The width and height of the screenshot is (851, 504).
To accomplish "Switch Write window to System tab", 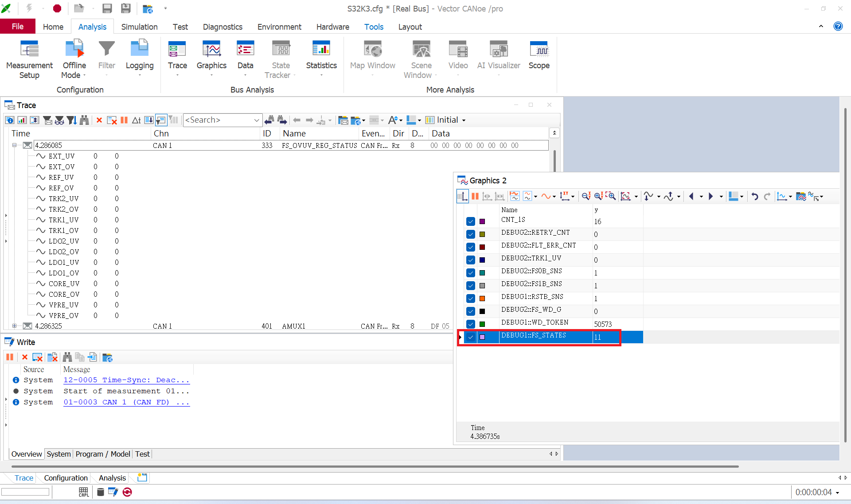I will (x=59, y=454).
